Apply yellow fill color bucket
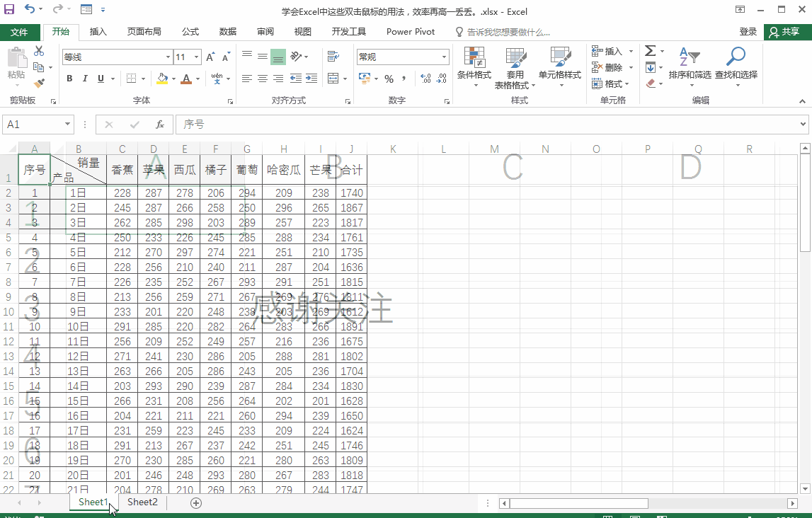The image size is (812, 518). point(162,78)
